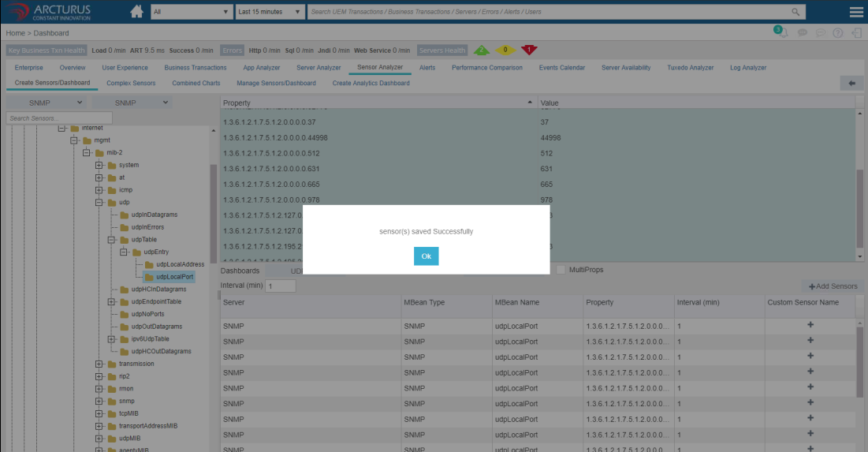
Task: Click the red servers health indicator
Action: coord(529,50)
